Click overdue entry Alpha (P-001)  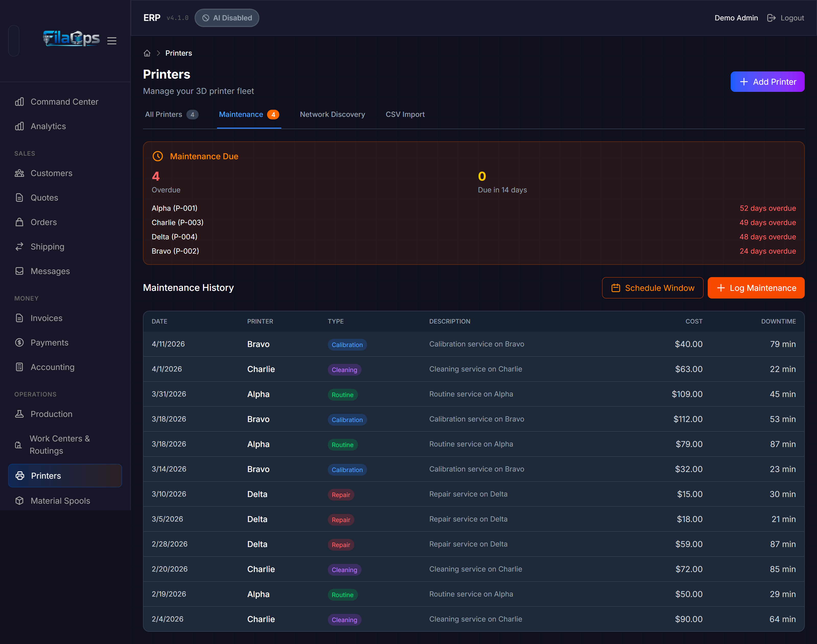pyautogui.click(x=174, y=208)
